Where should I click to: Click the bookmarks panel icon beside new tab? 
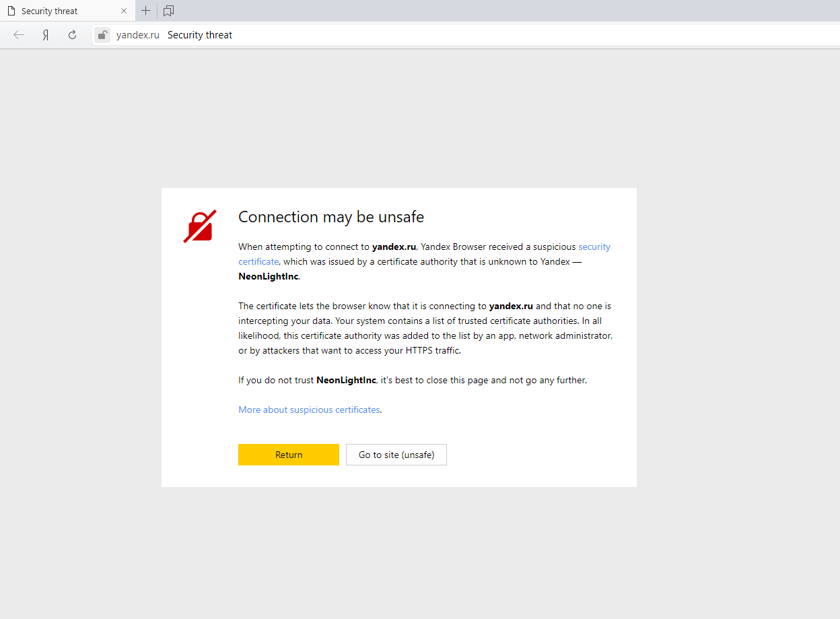168,11
